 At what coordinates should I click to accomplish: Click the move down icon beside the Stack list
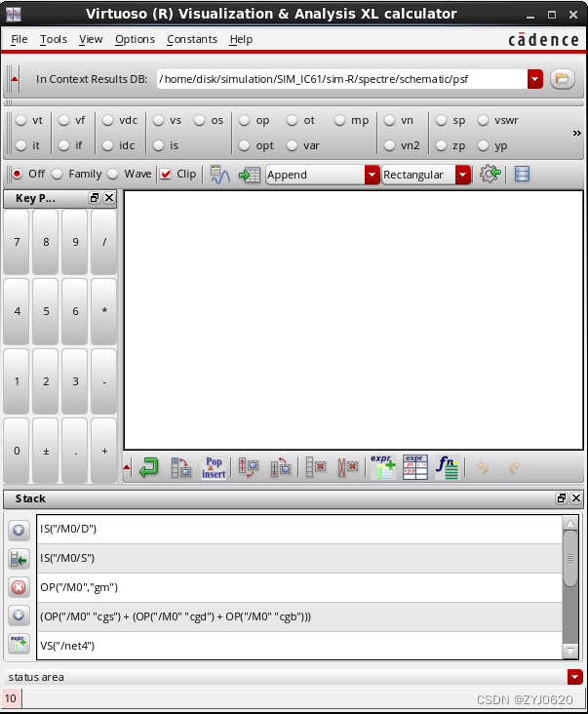[x=19, y=615]
